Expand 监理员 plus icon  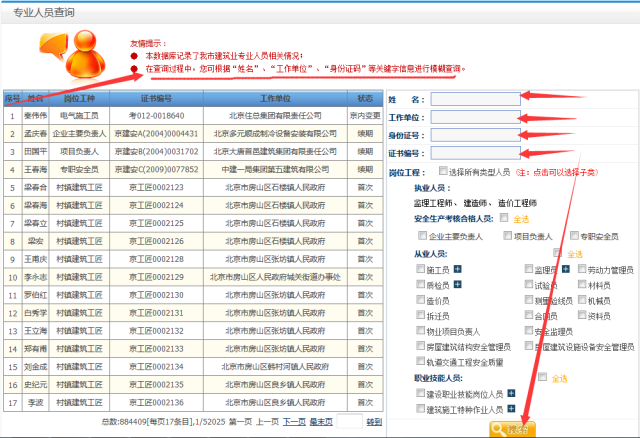click(565, 270)
